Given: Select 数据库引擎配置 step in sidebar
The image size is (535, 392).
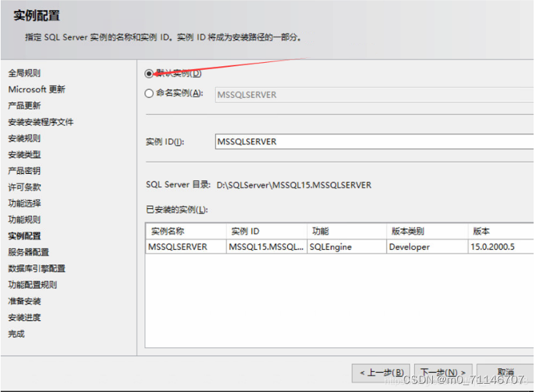Looking at the screenshot, I should (37, 269).
